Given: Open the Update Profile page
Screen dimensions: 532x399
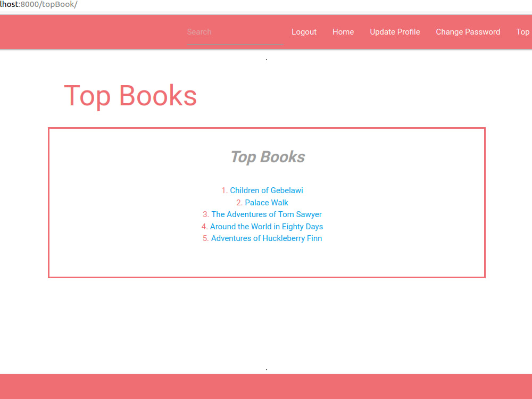Looking at the screenshot, I should click(x=395, y=32).
